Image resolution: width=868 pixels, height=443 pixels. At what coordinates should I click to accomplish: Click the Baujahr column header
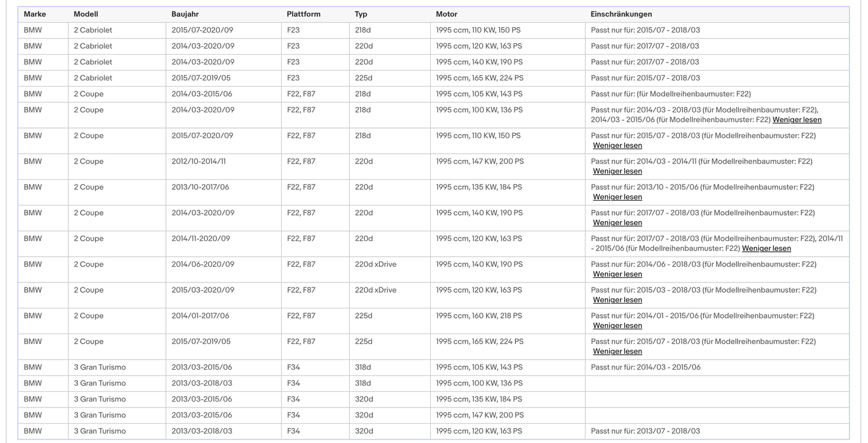[185, 14]
